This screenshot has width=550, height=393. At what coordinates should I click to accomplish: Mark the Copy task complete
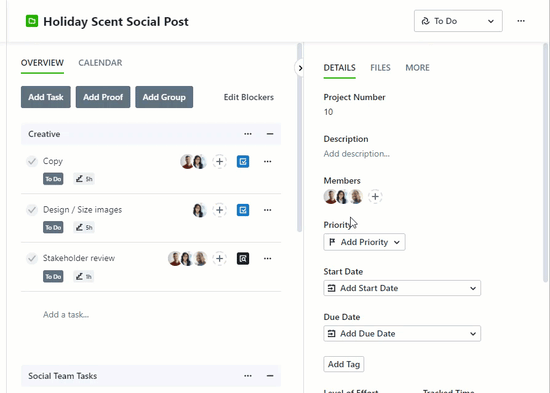(x=32, y=161)
